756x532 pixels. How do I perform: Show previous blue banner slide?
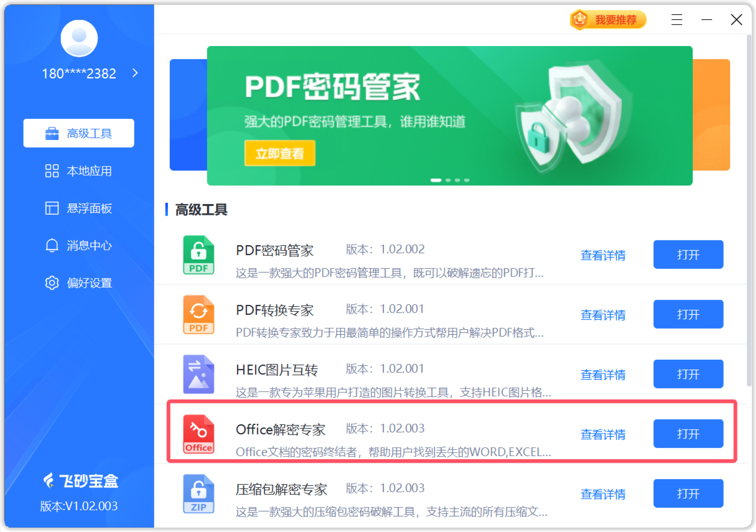pyautogui.click(x=188, y=115)
